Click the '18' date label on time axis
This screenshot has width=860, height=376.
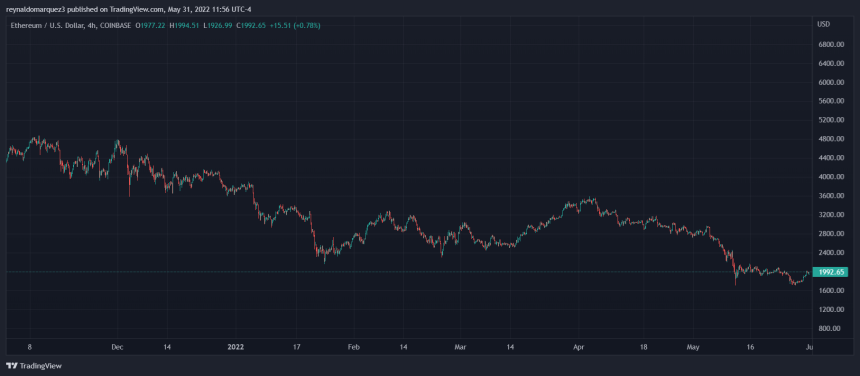coord(644,347)
